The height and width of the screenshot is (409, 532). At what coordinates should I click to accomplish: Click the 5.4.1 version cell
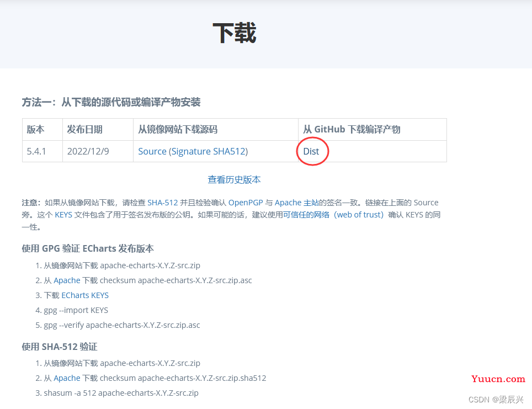[36, 151]
